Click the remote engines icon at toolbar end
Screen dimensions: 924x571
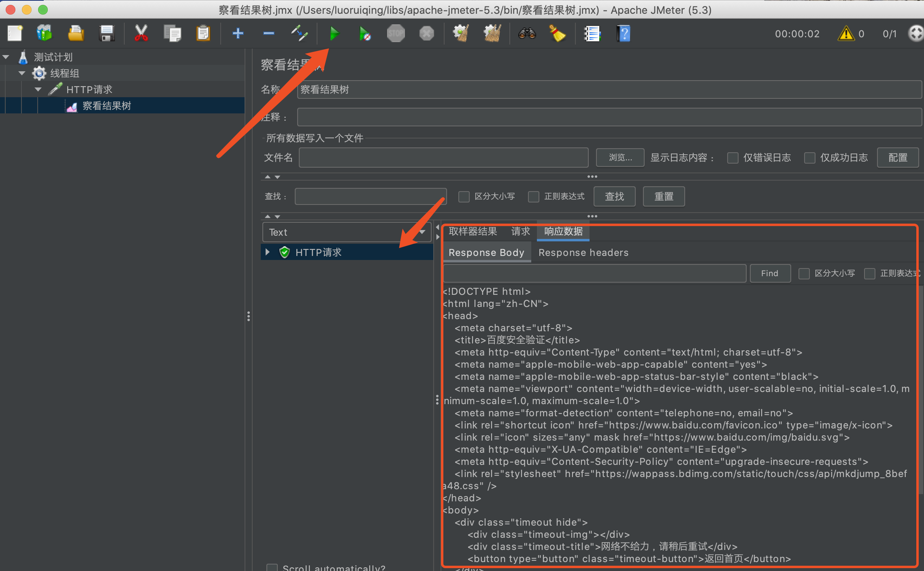coord(916,33)
